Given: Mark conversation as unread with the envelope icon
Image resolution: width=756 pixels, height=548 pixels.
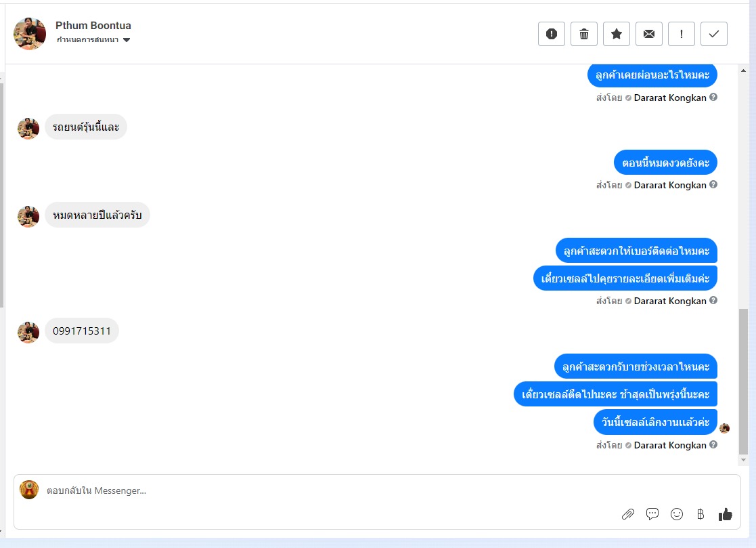Looking at the screenshot, I should pyautogui.click(x=649, y=34).
